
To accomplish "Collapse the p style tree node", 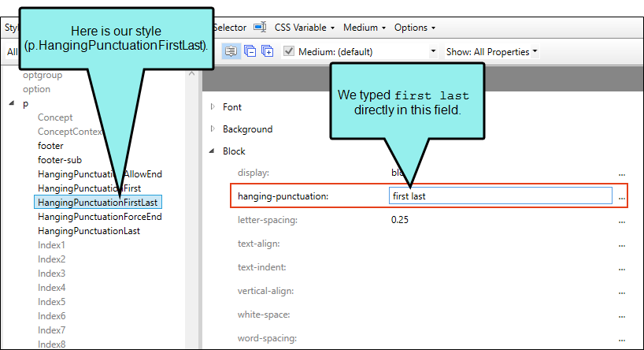I will [11, 103].
